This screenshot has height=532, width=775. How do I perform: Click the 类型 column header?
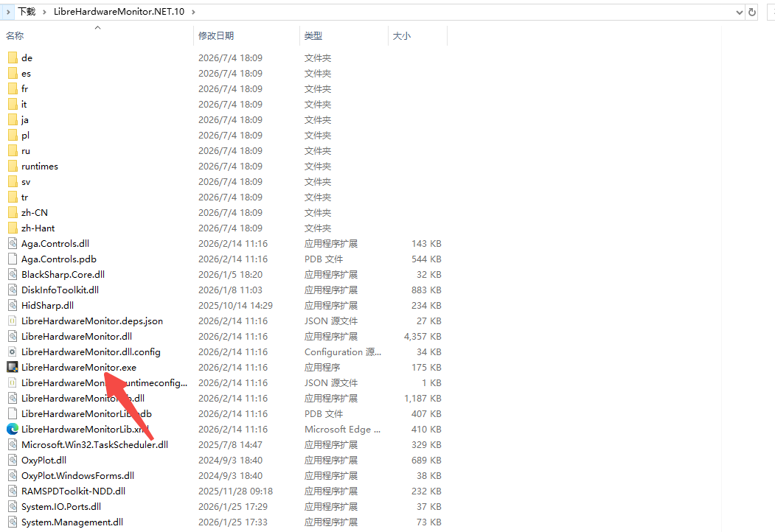313,35
